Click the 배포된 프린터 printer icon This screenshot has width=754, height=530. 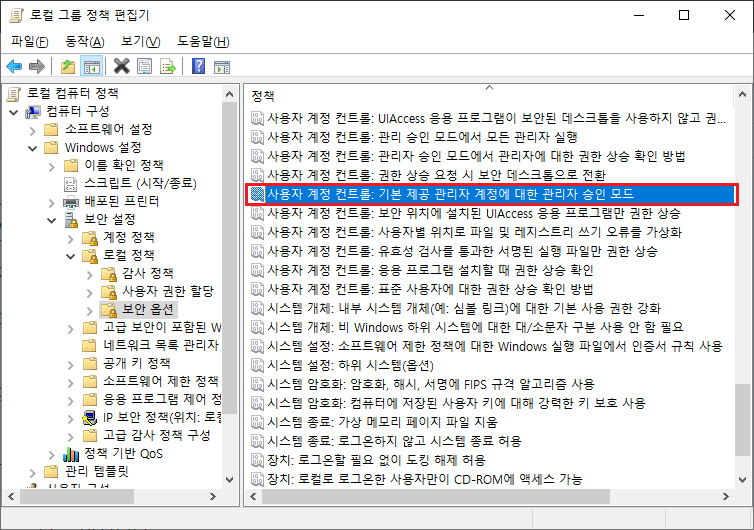point(71,202)
